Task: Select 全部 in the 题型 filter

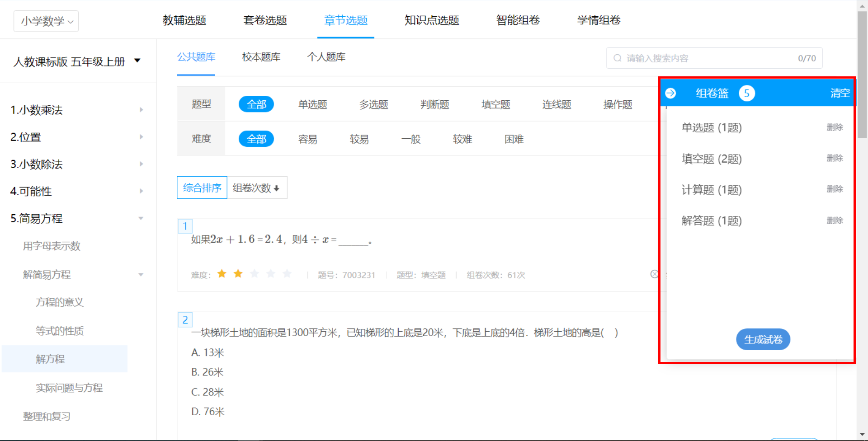Action: pyautogui.click(x=256, y=104)
